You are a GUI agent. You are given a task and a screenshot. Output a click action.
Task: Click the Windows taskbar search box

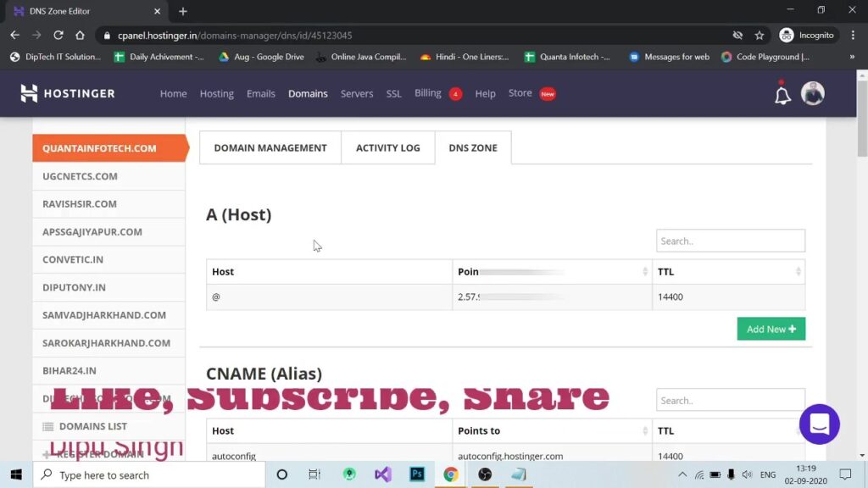click(149, 474)
